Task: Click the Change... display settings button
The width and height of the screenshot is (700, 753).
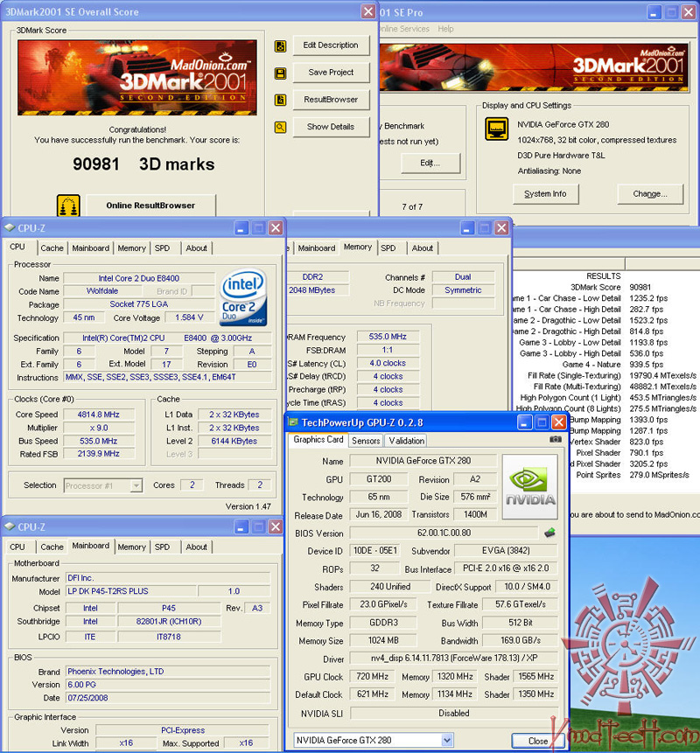Action: tap(650, 194)
